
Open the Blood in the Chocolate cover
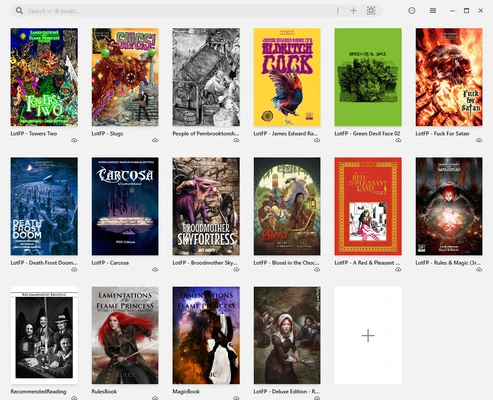[287, 206]
